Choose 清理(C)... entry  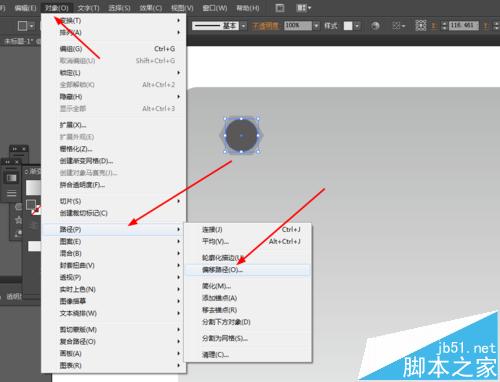248,355
